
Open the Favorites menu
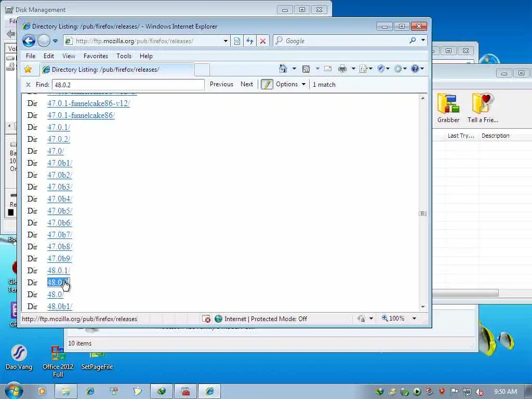pyautogui.click(x=96, y=56)
